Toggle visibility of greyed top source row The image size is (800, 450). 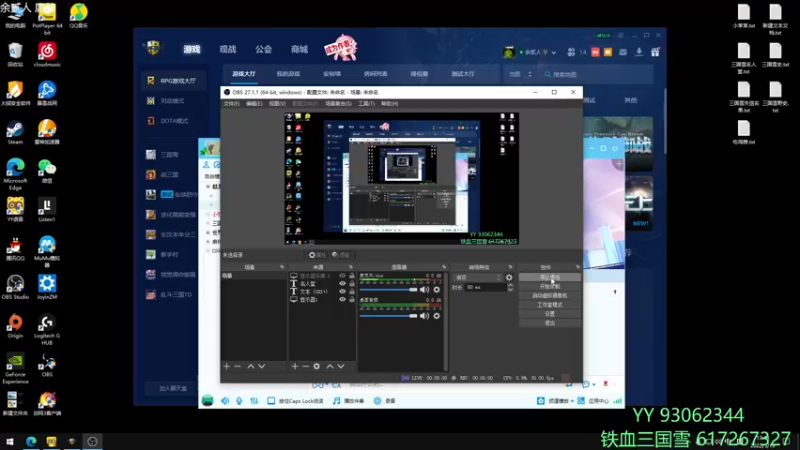342,276
